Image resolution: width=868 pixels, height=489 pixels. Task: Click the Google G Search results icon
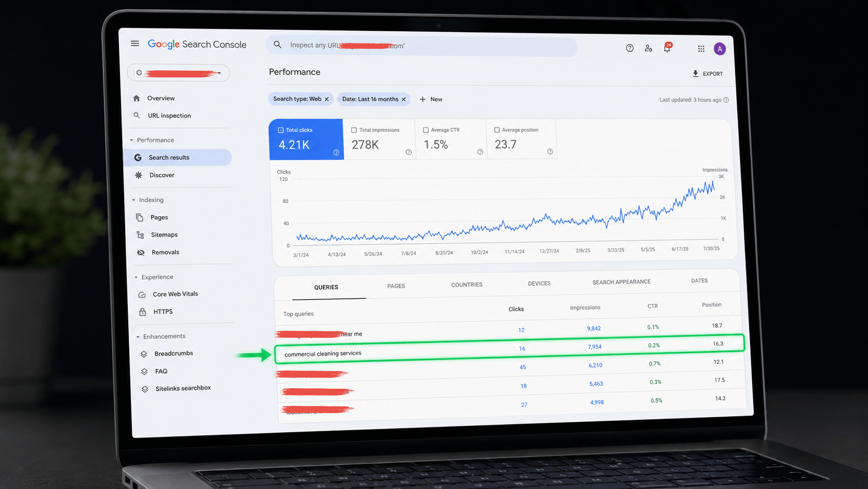[138, 157]
